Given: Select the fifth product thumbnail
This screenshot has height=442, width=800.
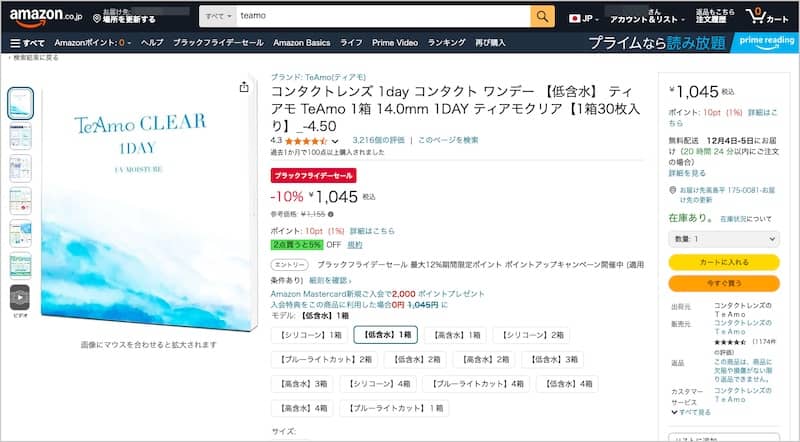Looking at the screenshot, I should (20, 233).
